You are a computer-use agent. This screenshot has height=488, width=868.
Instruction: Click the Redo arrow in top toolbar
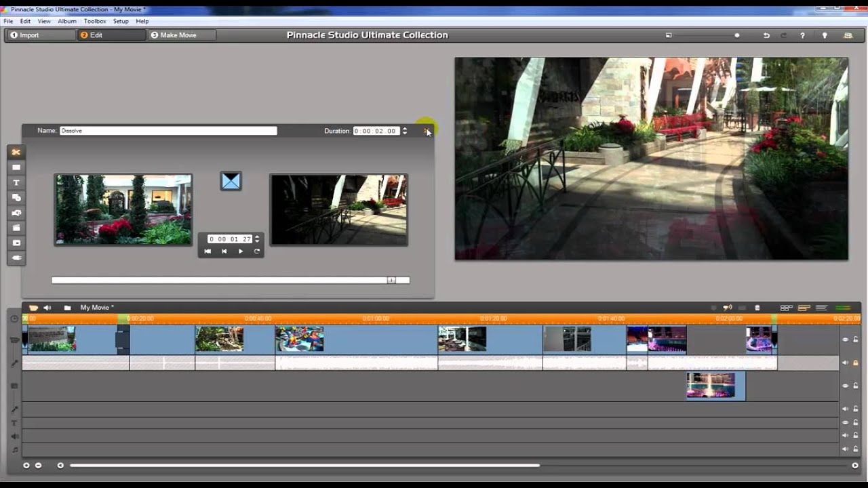coord(784,35)
